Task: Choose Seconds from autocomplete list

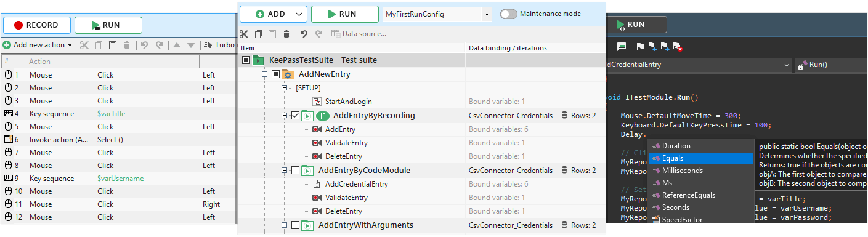Action: coord(700,207)
